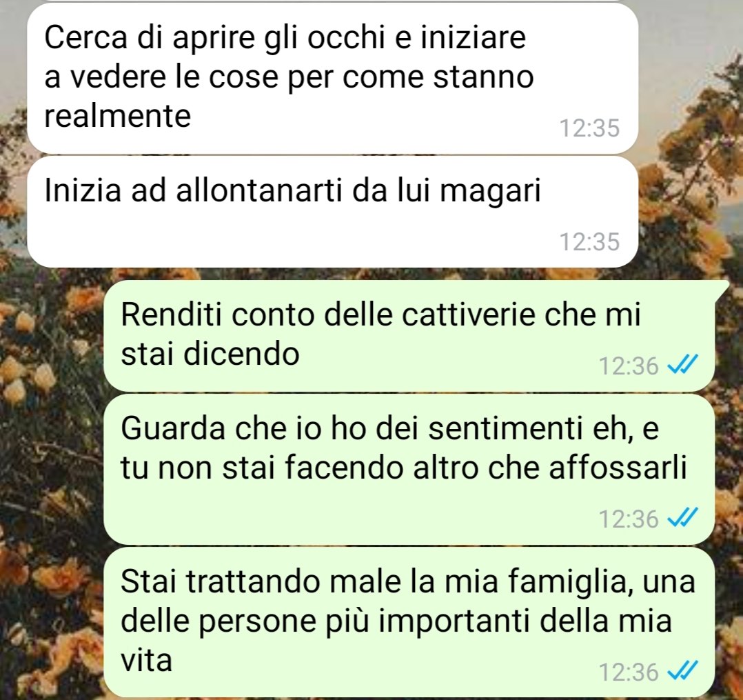
Task: Tap the word 'sentimenti' in green bubble
Action: (504, 428)
